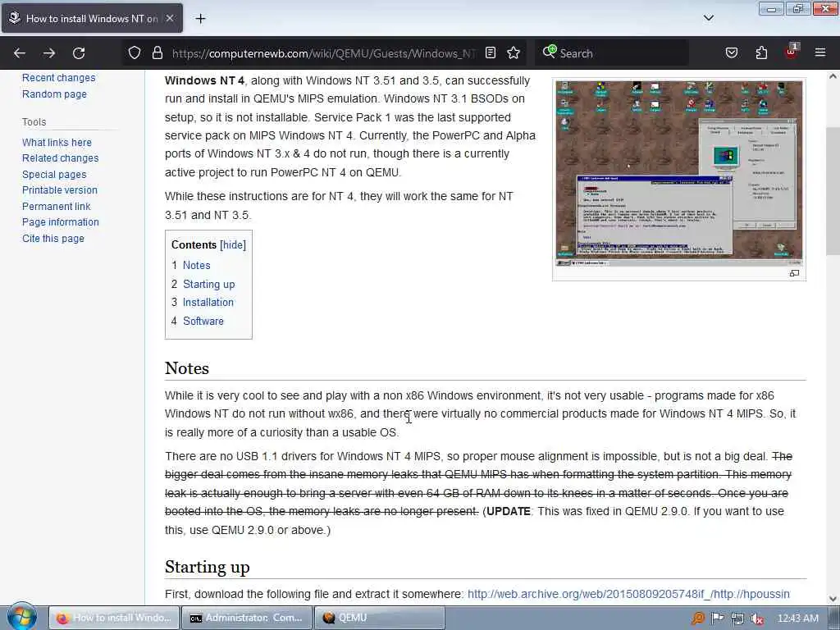Open Recent changes in the sidebar
The image size is (840, 630).
(x=58, y=78)
